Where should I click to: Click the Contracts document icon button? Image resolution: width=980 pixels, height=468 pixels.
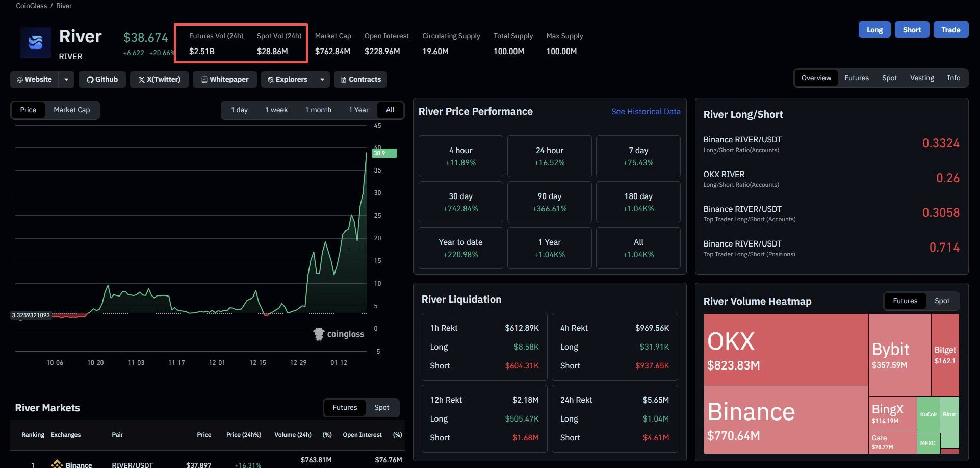tap(360, 80)
